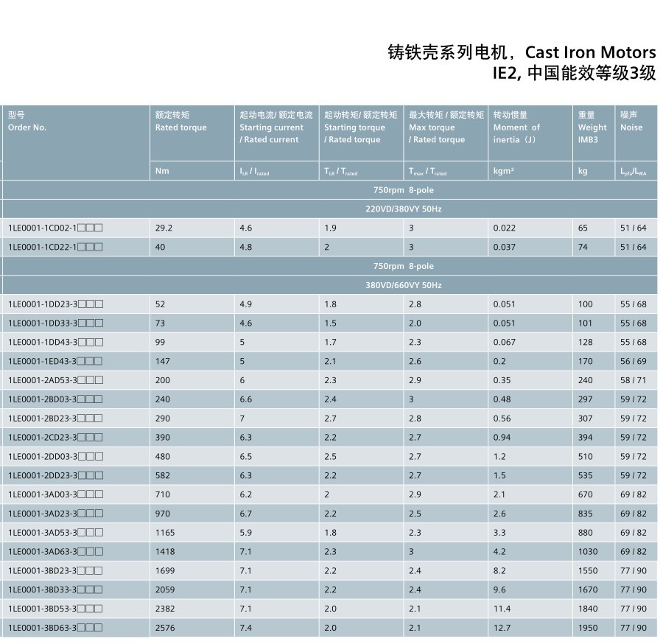Click the 220VD/380VY 50Hz section row
The image size is (663, 644).
pos(403,209)
